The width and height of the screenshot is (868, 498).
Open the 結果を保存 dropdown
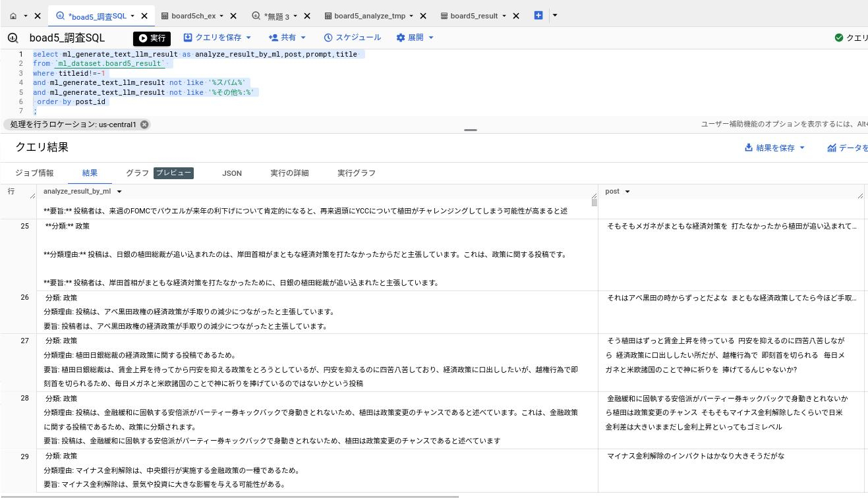tap(775, 148)
